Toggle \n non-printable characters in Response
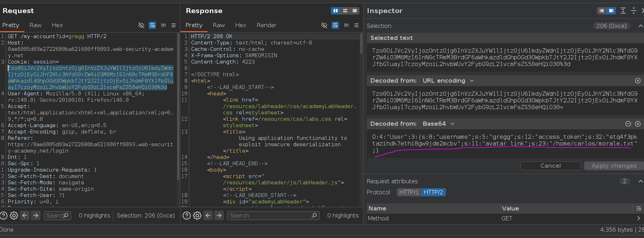This screenshot has width=644, height=238. pos(346,25)
